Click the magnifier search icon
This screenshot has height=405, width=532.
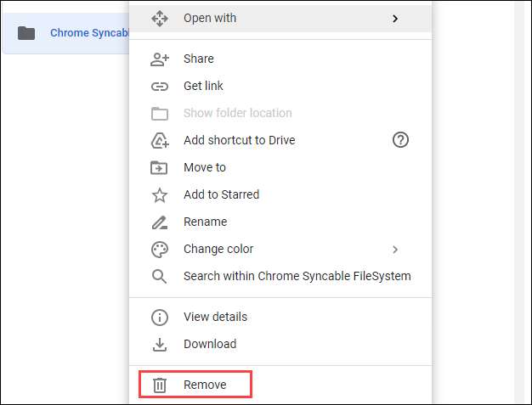tap(159, 276)
